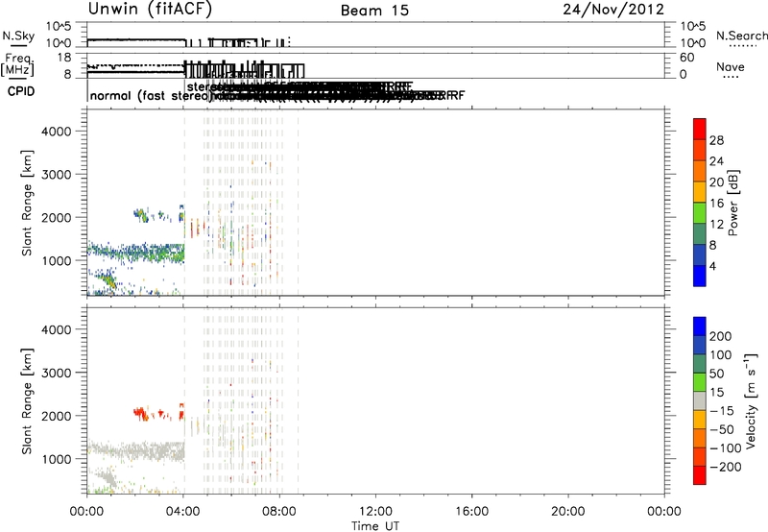Click the 'Beam 15' label
The width and height of the screenshot is (768, 532).
click(x=374, y=11)
